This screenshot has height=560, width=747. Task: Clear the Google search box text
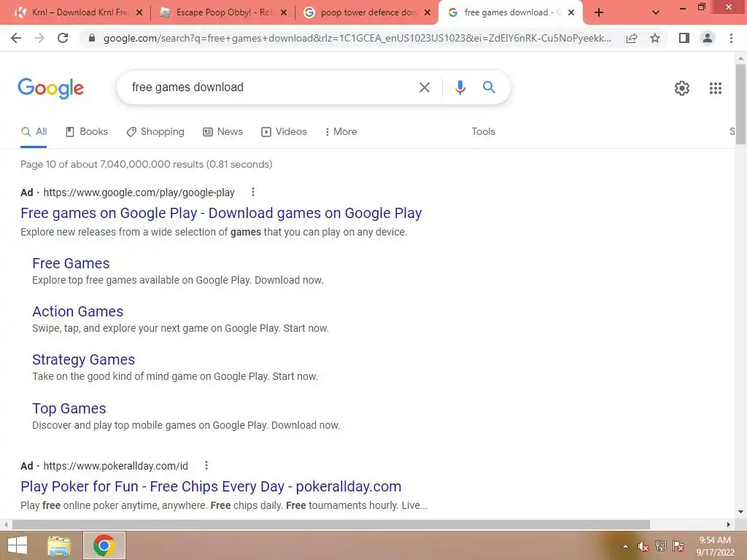click(x=424, y=87)
